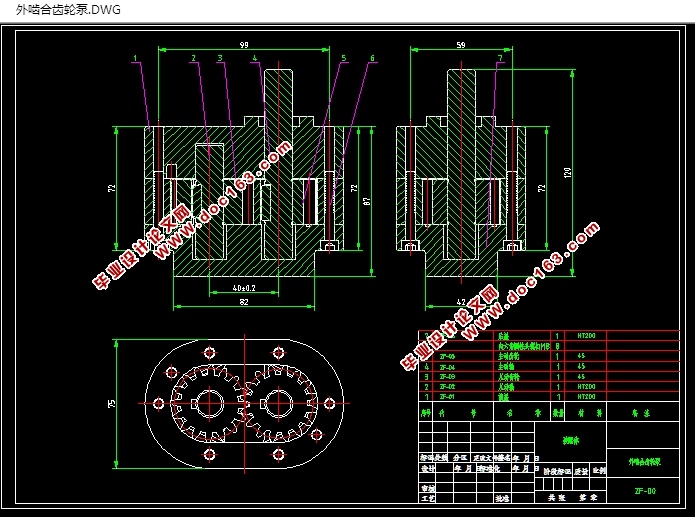Click HT200 material in the 后盖 row

click(586, 336)
